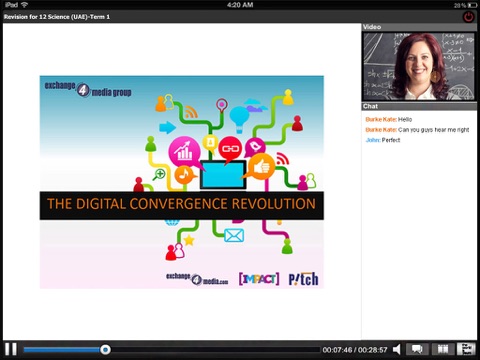The image size is (480, 360).
Task: Toggle the chat bubbles panel button
Action: (417, 349)
